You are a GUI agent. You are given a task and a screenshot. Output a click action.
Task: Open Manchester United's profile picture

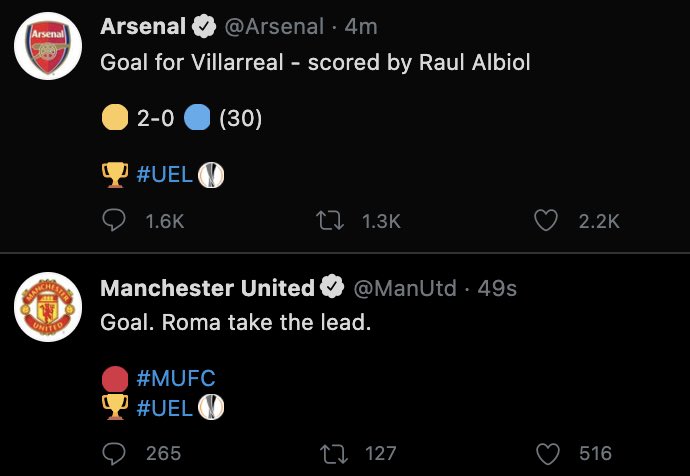coord(47,306)
